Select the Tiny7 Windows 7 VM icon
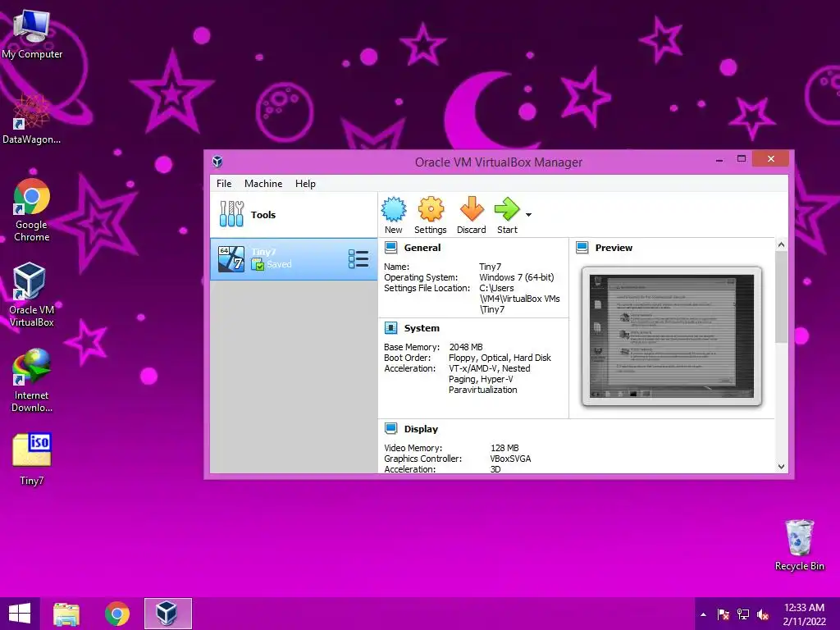 [231, 258]
